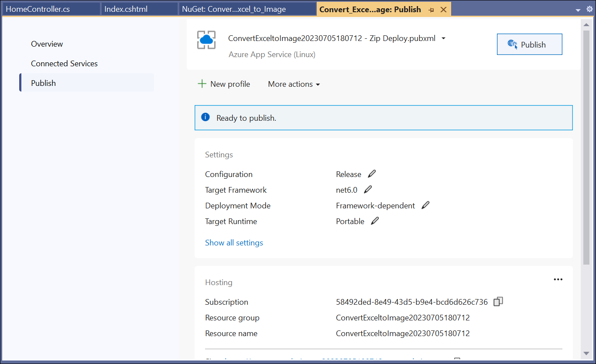
Task: Click the Azure App Service (Linux) label
Action: point(272,54)
